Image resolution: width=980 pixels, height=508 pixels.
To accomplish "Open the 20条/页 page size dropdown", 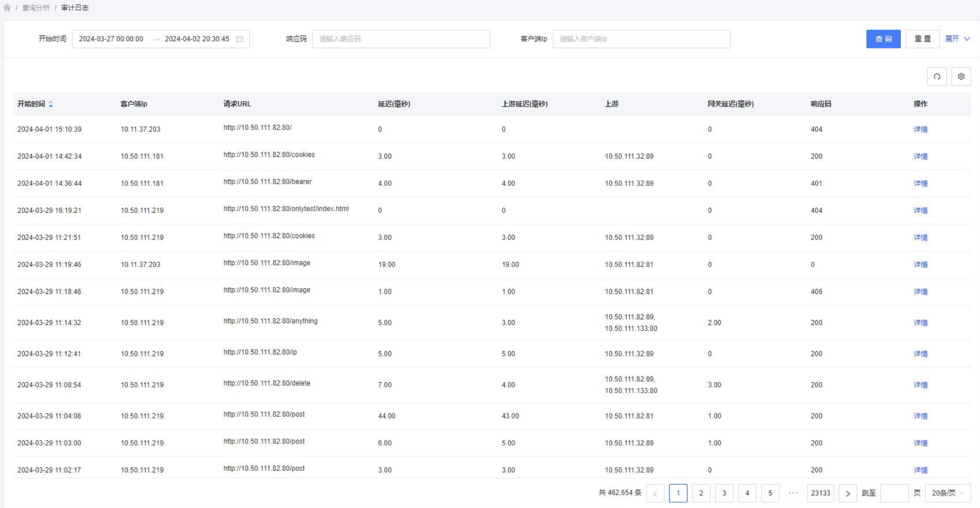I will point(948,493).
